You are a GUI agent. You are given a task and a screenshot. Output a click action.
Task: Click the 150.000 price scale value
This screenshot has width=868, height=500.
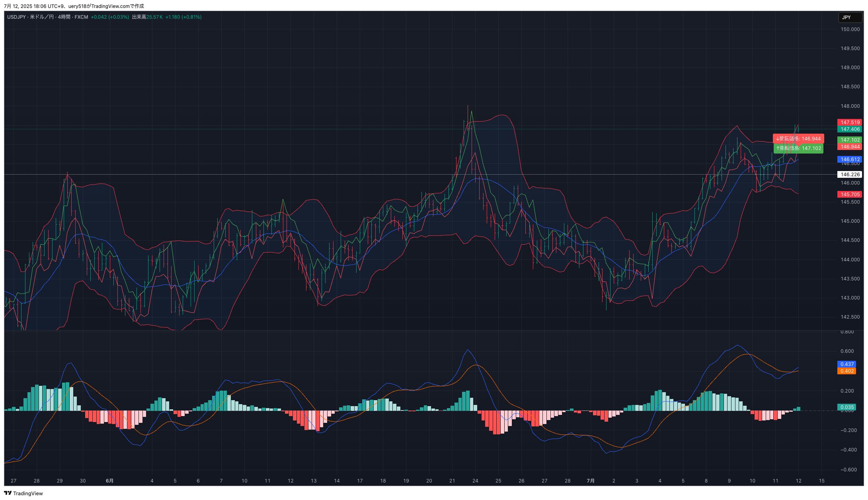pos(850,29)
